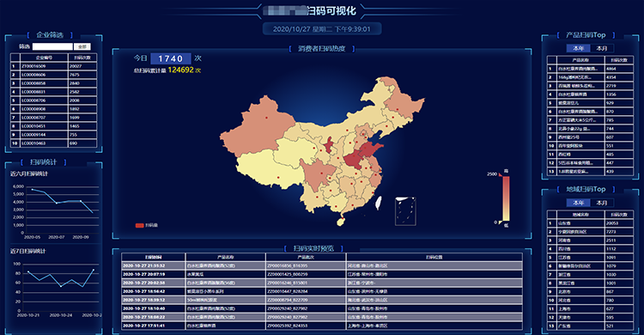The width and height of the screenshot is (644, 335).
Task: Toggle the red 扫码量 map legend marker
Action: [x=140, y=225]
